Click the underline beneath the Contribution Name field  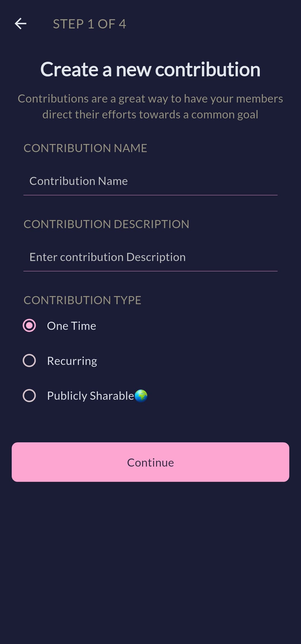151,195
